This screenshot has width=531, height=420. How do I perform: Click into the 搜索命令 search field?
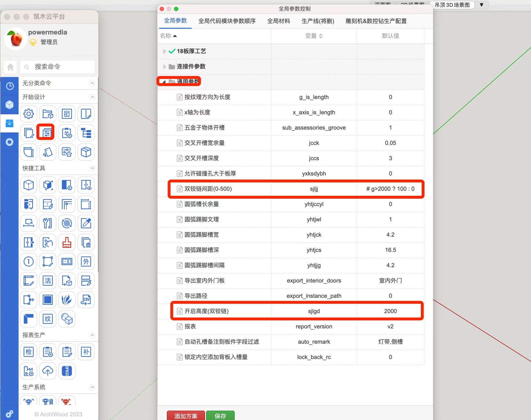point(58,67)
